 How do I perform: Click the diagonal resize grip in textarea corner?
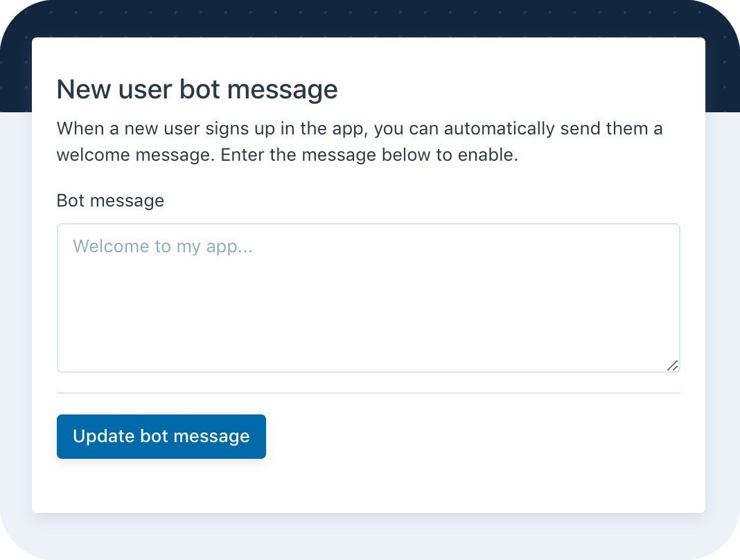point(673,366)
